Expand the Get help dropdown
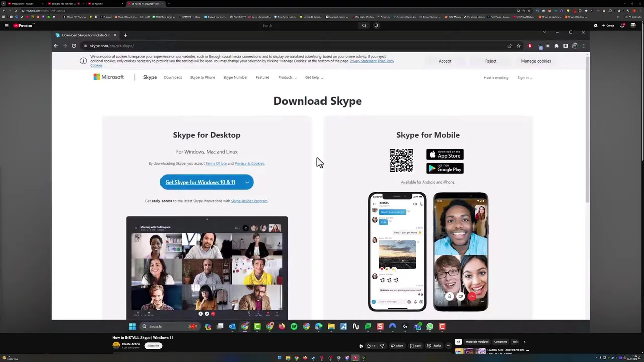644x362 pixels. pos(314,77)
